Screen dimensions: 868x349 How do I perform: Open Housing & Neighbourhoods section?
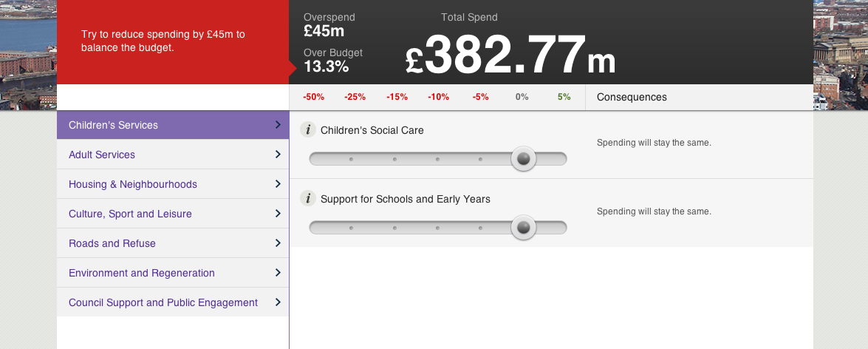(133, 184)
